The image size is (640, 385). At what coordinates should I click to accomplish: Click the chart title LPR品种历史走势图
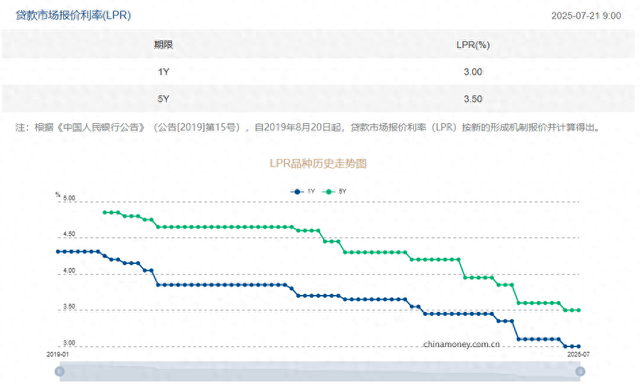click(318, 163)
